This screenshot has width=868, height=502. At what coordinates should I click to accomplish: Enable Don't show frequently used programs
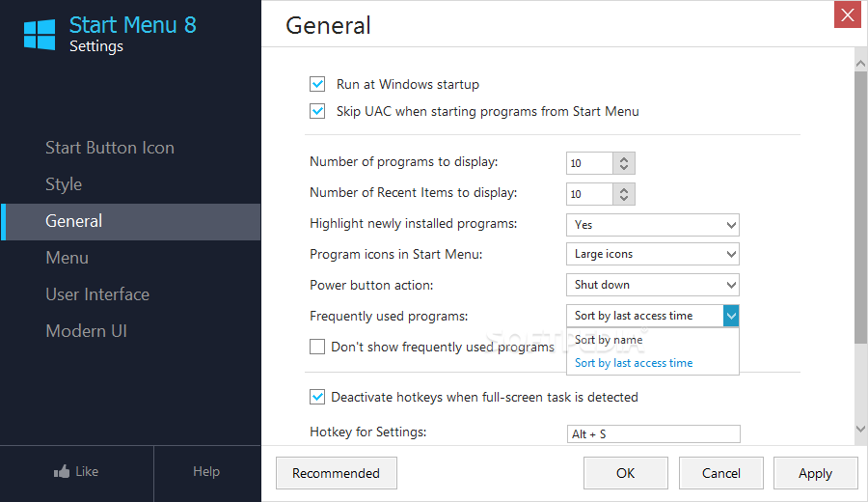317,347
